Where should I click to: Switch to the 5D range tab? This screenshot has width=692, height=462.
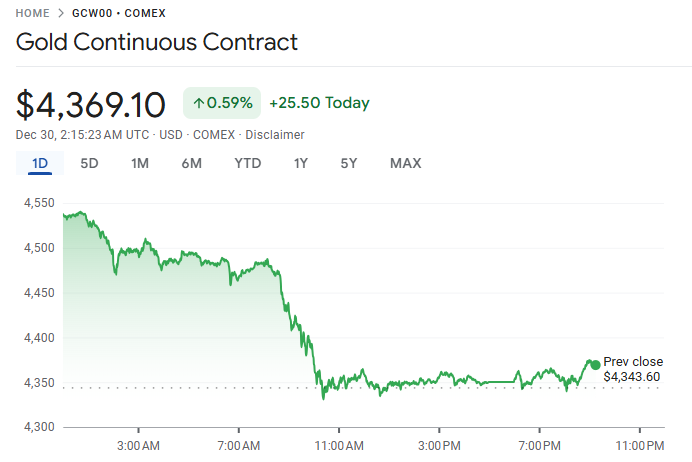click(89, 163)
